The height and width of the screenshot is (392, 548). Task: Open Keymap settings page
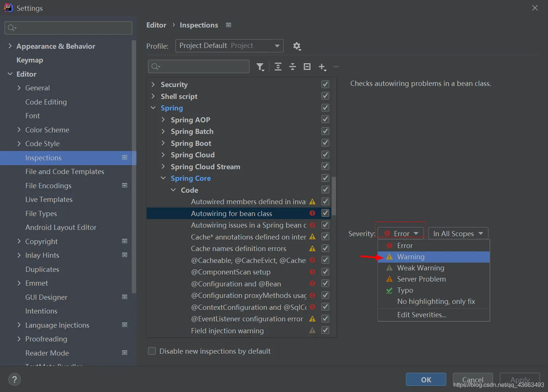pyautogui.click(x=30, y=60)
